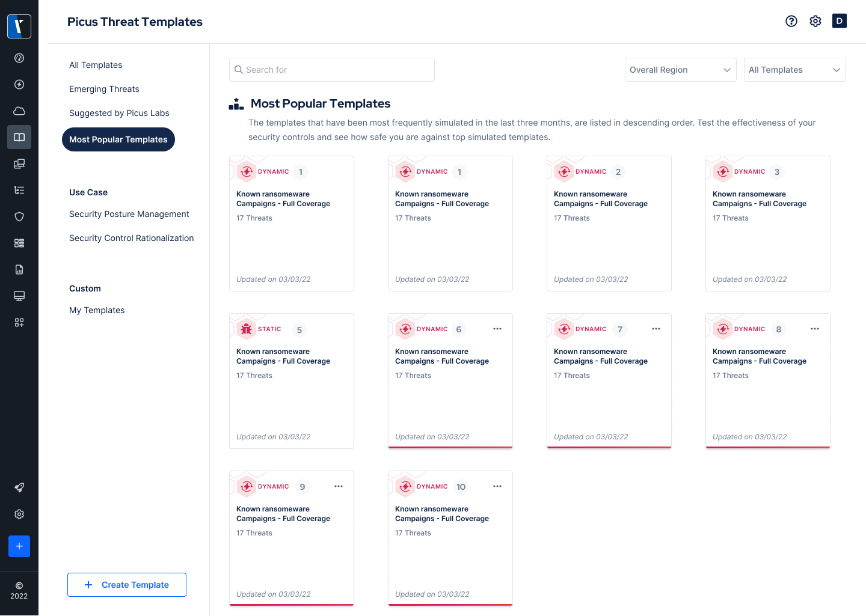866x616 pixels.
Task: Select the shield icon in the sidebar
Action: tap(19, 216)
